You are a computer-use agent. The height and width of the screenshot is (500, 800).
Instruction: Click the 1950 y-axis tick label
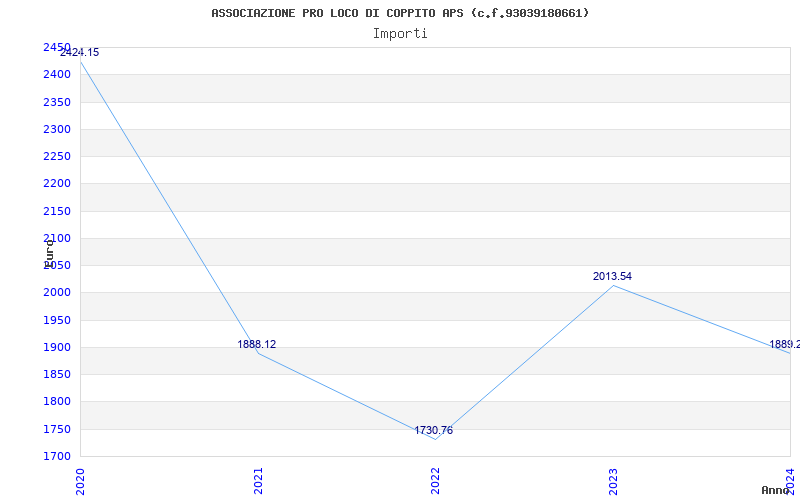click(57, 320)
